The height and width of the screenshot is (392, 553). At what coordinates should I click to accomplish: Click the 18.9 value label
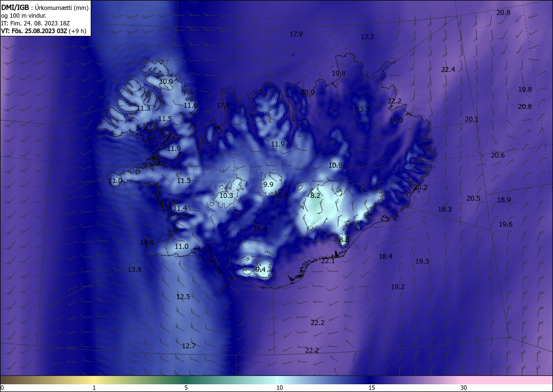[504, 200]
